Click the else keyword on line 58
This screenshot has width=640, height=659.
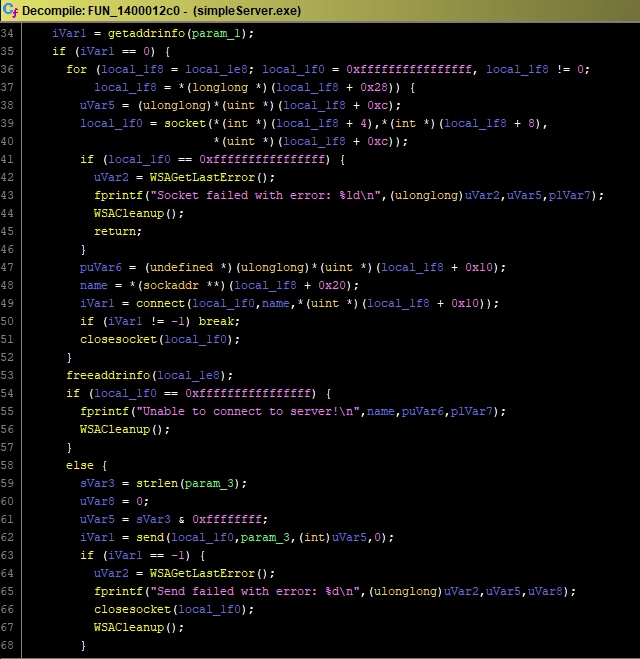(x=78, y=465)
